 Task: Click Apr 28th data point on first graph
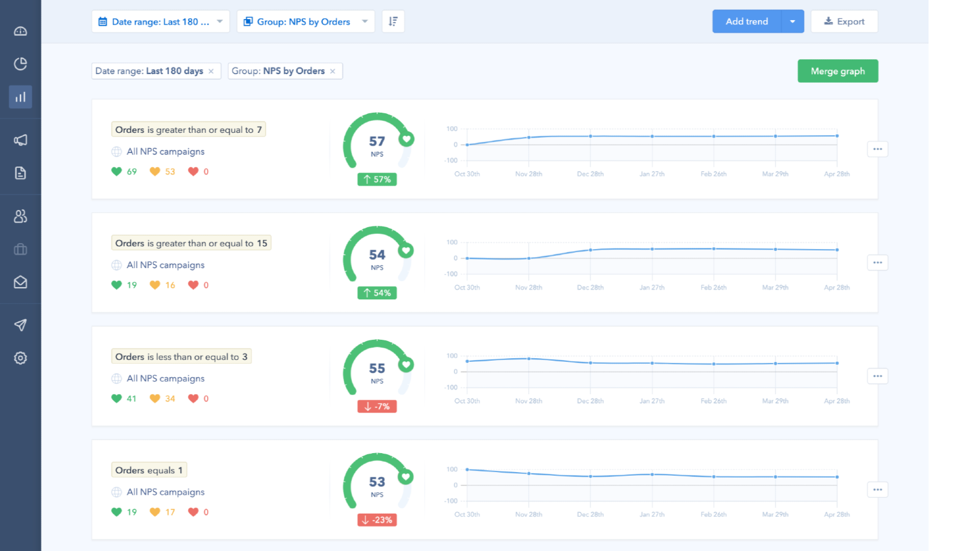click(x=837, y=136)
